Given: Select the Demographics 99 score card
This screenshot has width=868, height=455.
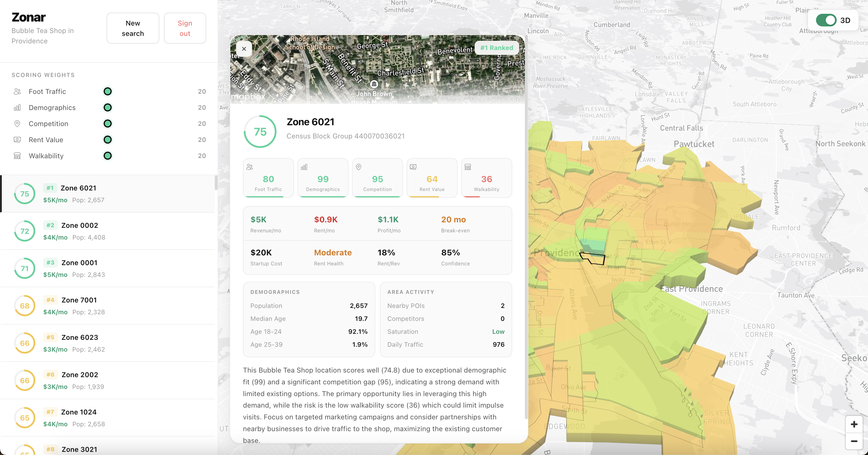Looking at the screenshot, I should 322,178.
